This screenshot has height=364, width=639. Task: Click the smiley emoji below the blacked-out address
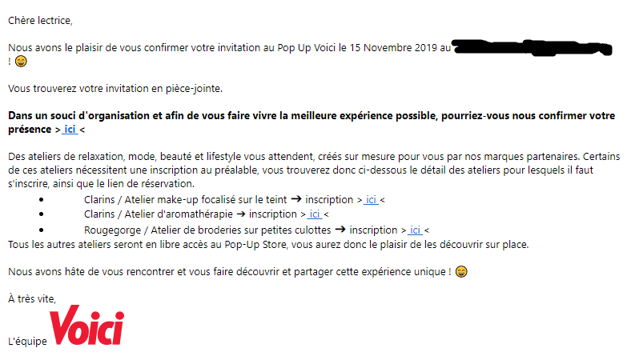(x=20, y=62)
